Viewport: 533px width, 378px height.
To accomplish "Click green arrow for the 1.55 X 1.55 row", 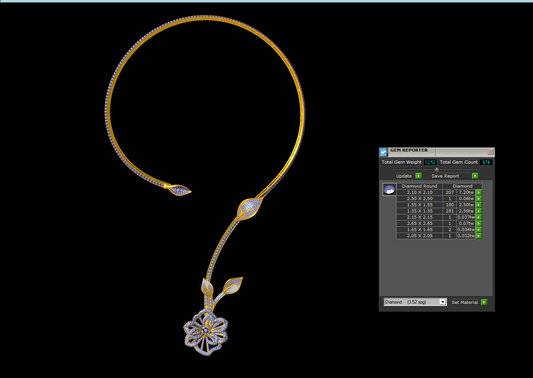I will 479,205.
